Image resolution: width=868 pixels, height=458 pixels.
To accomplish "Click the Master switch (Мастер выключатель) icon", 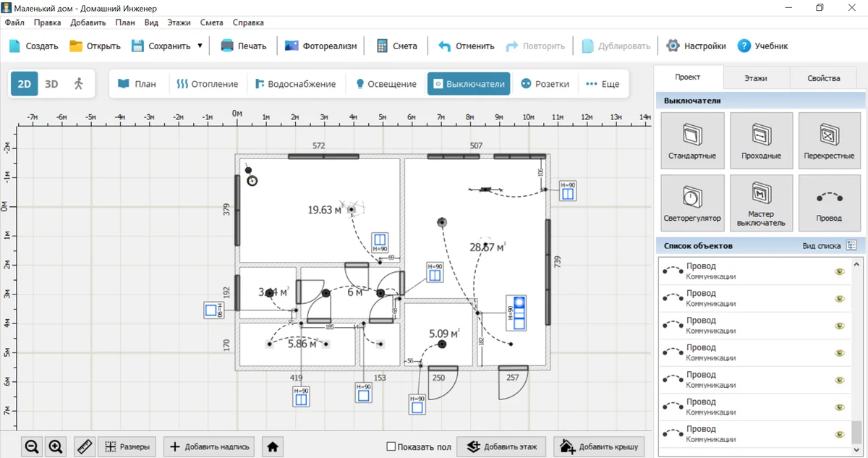I will [761, 203].
